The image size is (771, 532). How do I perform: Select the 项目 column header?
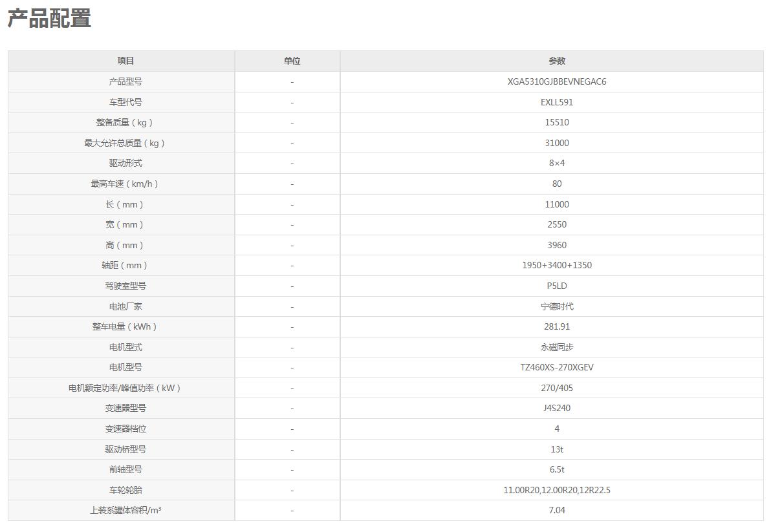pos(125,61)
